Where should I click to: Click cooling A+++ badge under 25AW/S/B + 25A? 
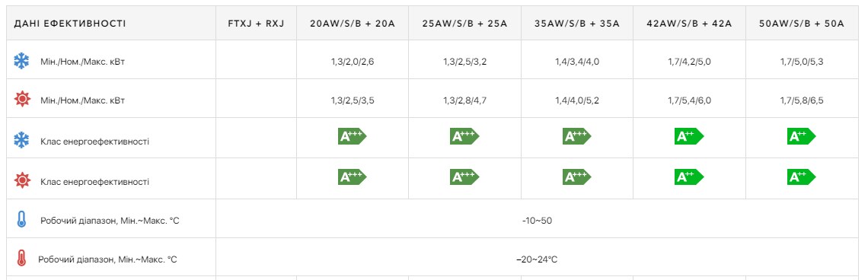tap(464, 136)
